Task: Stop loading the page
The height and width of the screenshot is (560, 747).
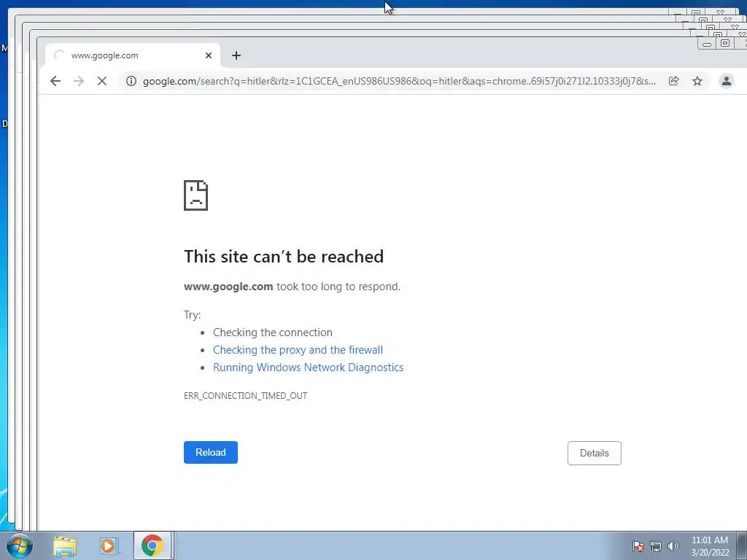Action: click(x=102, y=81)
